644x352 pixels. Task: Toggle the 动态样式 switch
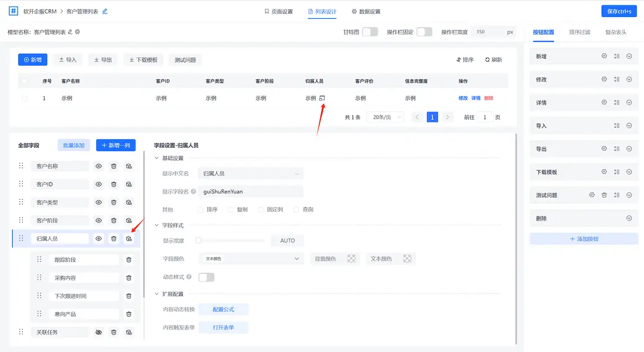coord(206,277)
